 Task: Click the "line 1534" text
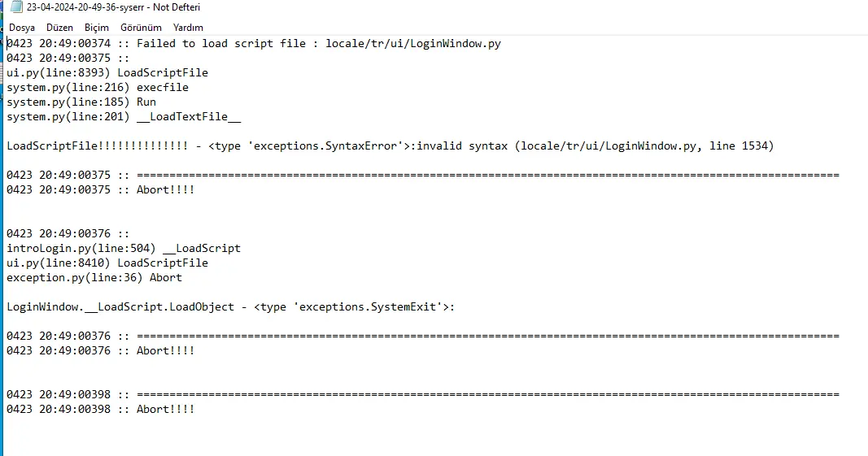(735, 146)
